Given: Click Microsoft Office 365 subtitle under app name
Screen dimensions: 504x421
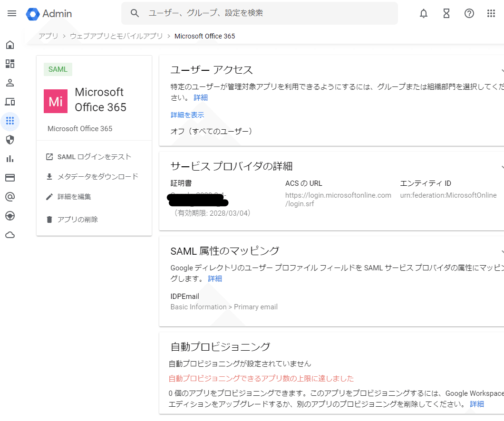Looking at the screenshot, I should 80,129.
